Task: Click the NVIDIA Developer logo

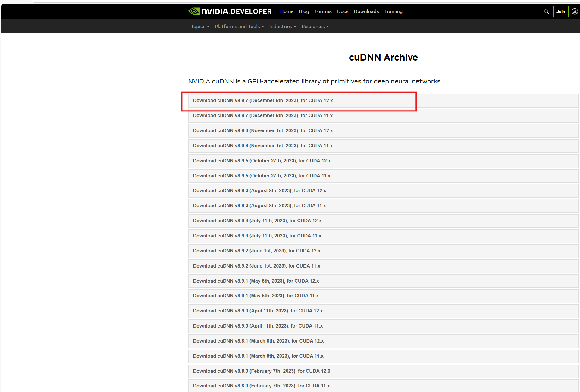Action: [x=230, y=11]
